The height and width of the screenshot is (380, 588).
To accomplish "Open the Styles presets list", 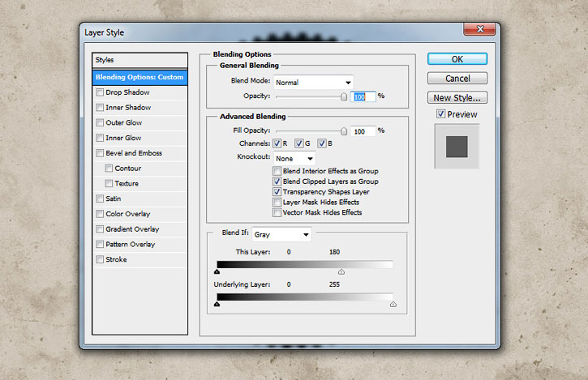I will [x=139, y=60].
